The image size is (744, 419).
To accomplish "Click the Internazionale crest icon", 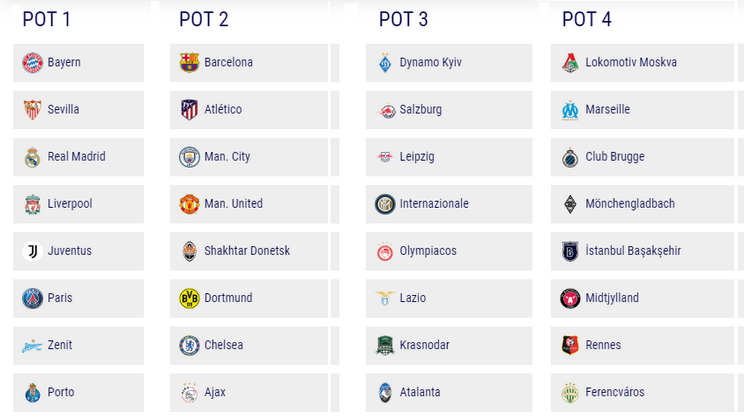I will coord(385,204).
